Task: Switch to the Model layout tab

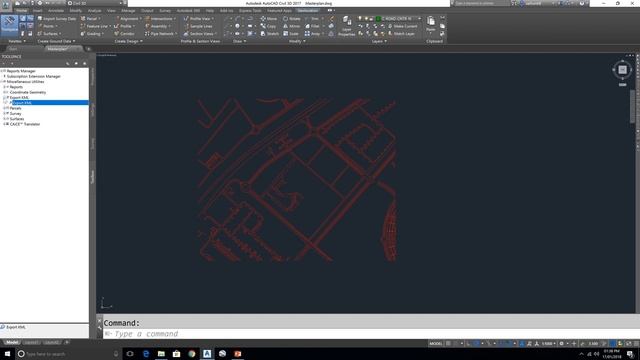Action: click(x=12, y=342)
